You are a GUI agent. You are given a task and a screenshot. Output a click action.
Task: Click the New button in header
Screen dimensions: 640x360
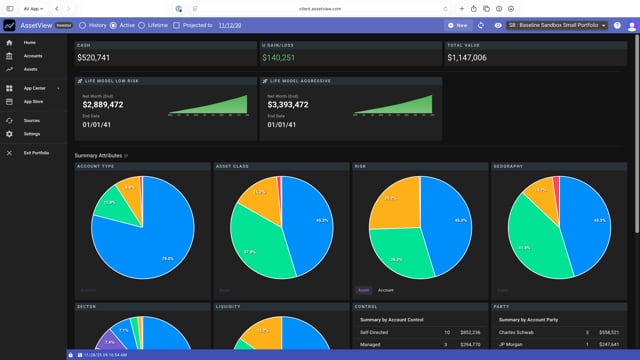[458, 25]
